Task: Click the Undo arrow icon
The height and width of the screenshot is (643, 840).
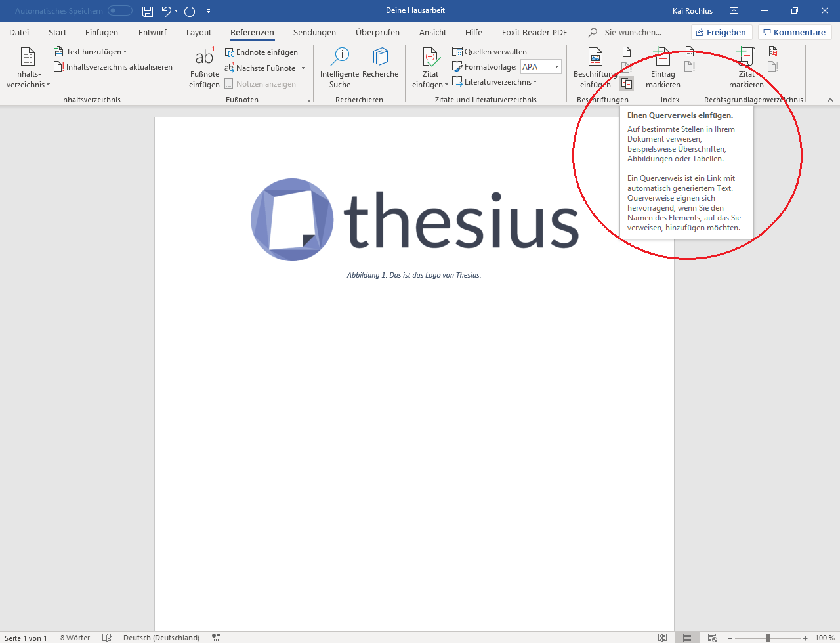Action: (x=167, y=11)
